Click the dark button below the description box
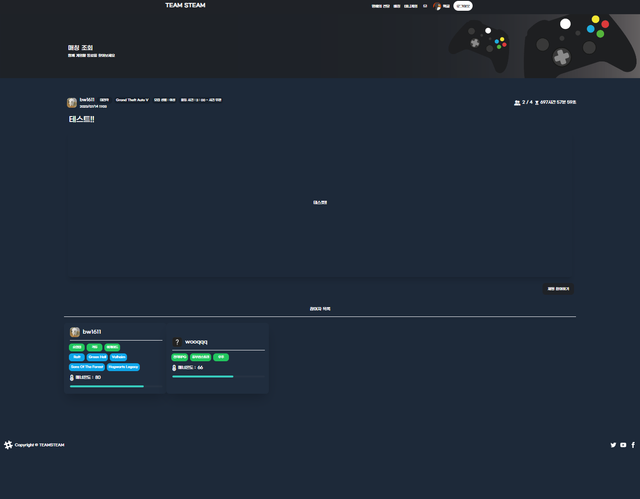The image size is (640, 499). tap(558, 289)
